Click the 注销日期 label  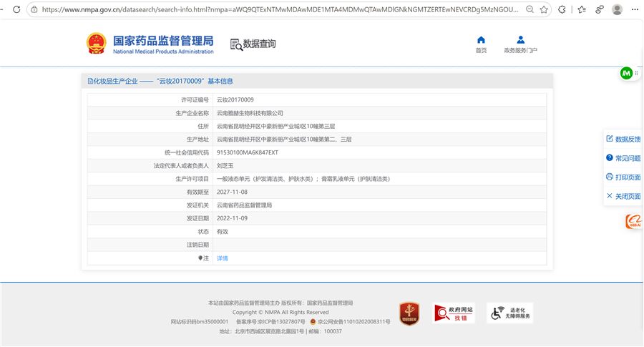(197, 245)
